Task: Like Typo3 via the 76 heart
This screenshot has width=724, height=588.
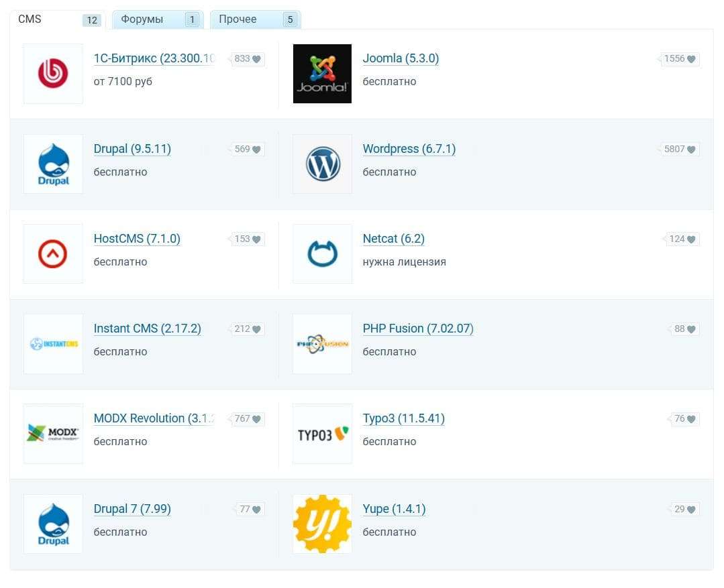Action: click(x=690, y=419)
